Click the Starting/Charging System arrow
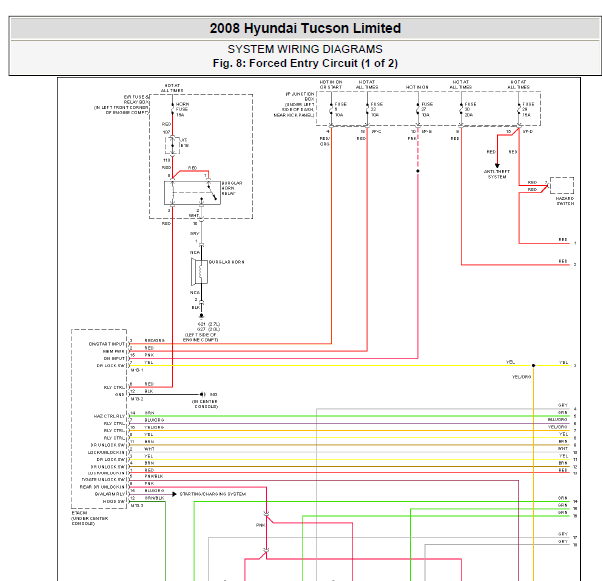This screenshot has width=602, height=581. click(172, 493)
